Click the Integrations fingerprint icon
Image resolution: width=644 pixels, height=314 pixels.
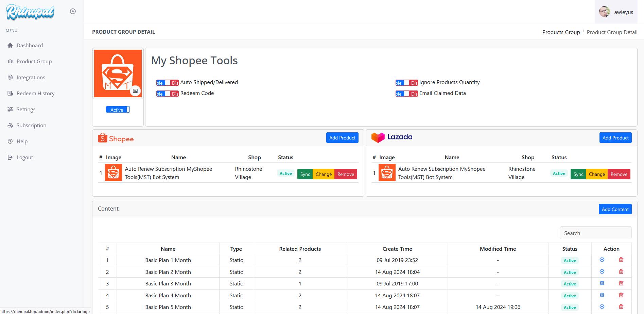click(10, 77)
